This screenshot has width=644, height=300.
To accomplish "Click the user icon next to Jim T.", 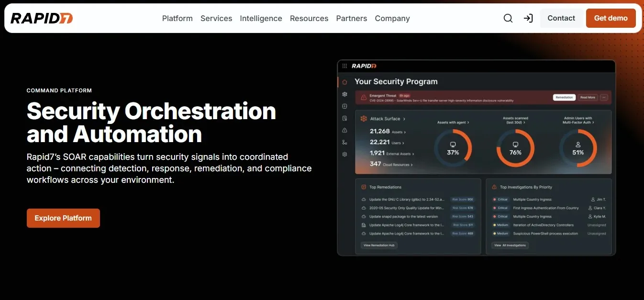I will pos(593,200).
